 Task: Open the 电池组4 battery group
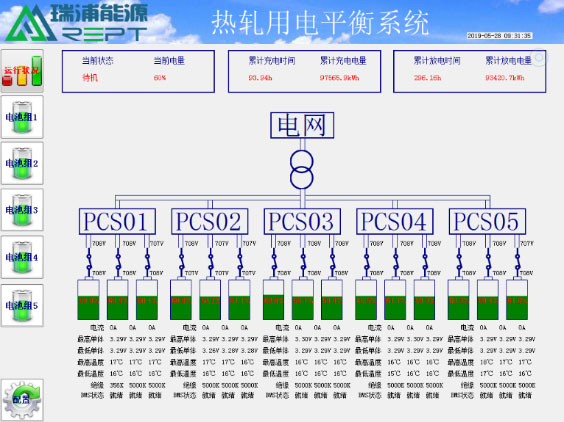(22, 257)
